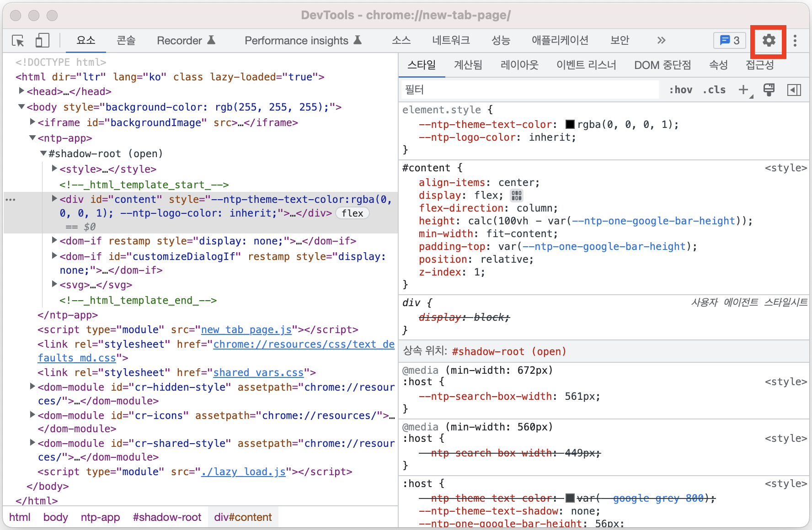Follow the chrome://resources/css/text_defaults_md.css link
This screenshot has width=812, height=530.
click(304, 344)
